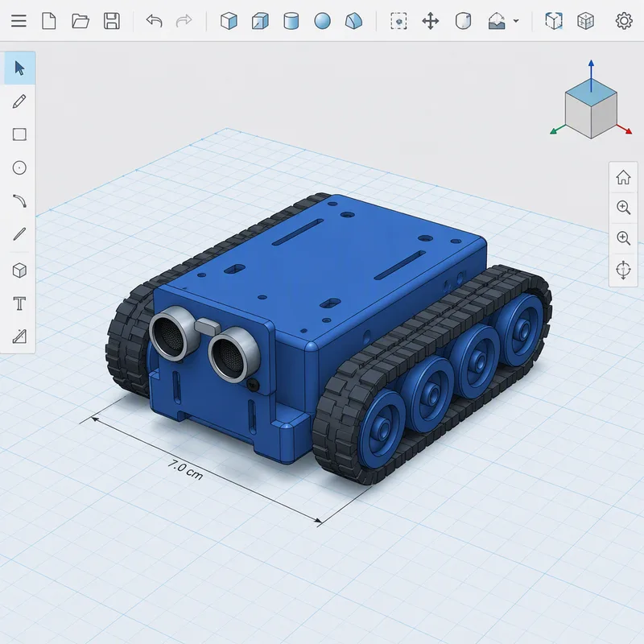Choose the triangle ruler measure tool
This screenshot has width=644, height=644.
[19, 336]
